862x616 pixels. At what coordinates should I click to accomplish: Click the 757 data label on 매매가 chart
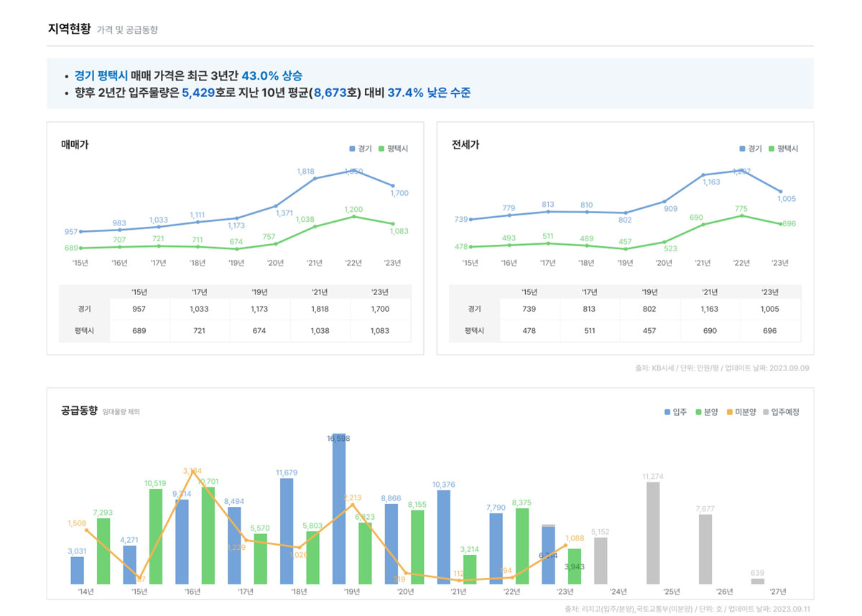tap(269, 237)
